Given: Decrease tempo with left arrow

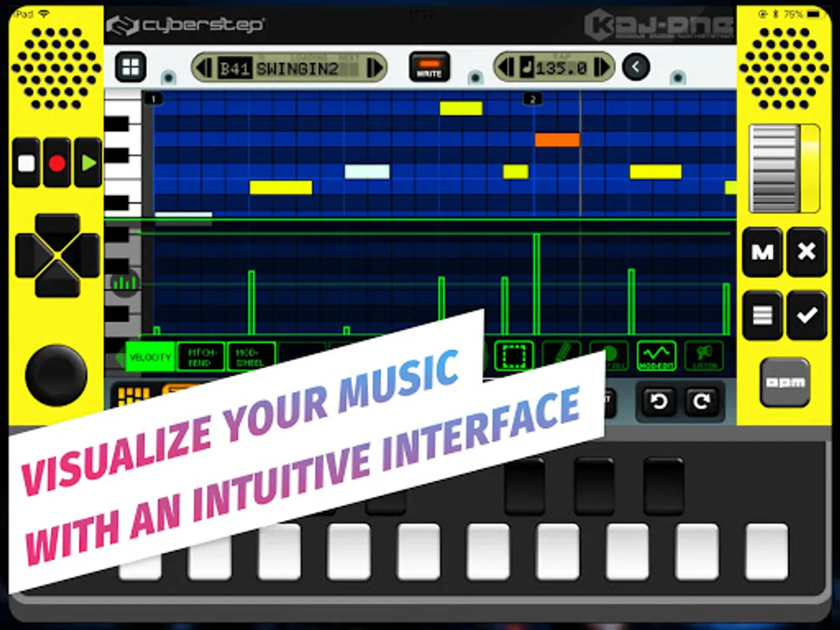Looking at the screenshot, I should (x=506, y=68).
